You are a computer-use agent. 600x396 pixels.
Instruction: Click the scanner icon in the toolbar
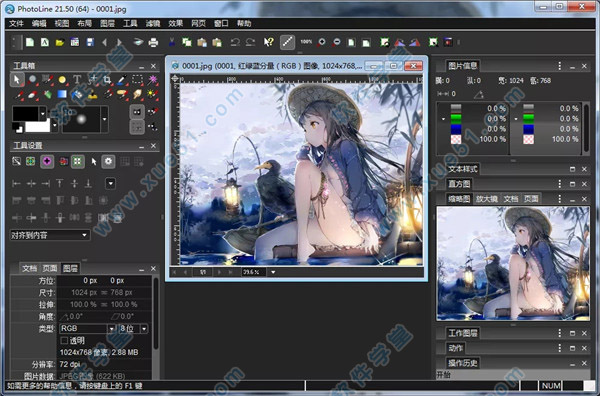click(138, 42)
